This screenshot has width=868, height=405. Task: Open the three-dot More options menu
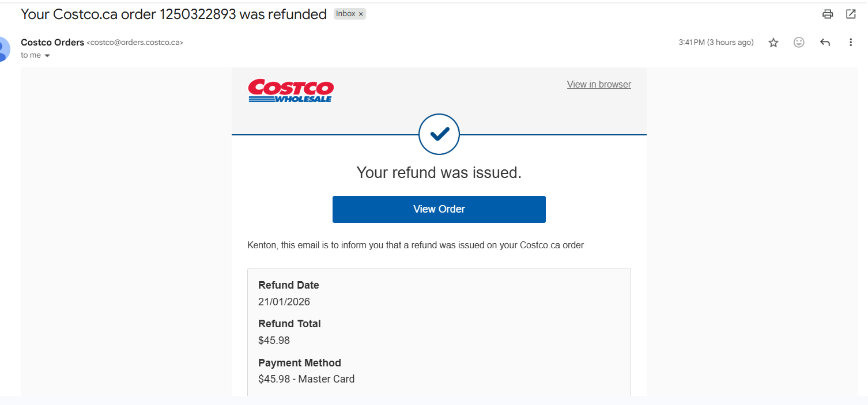pos(851,43)
